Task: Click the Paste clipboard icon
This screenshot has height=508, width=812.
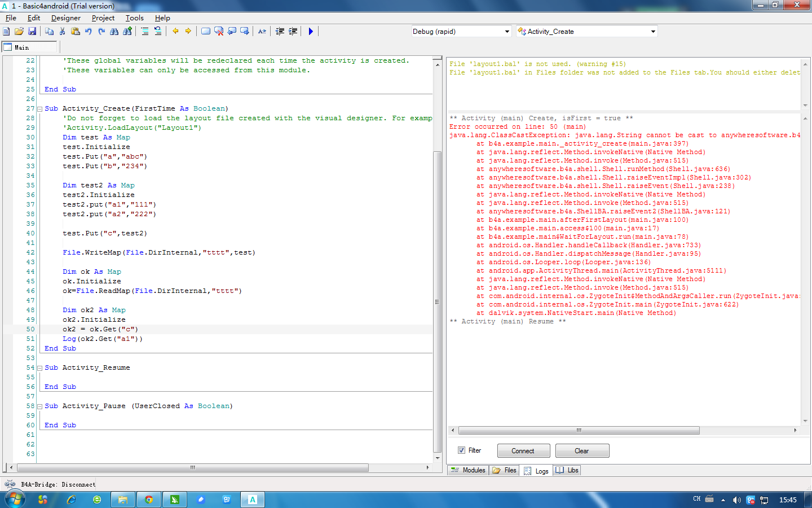Action: click(x=75, y=32)
